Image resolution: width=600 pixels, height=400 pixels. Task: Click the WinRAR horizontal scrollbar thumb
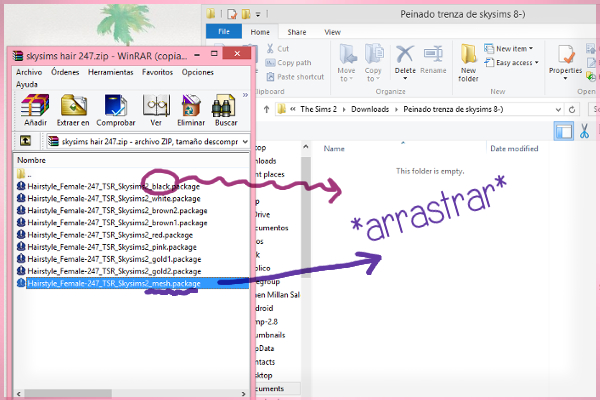[68, 393]
